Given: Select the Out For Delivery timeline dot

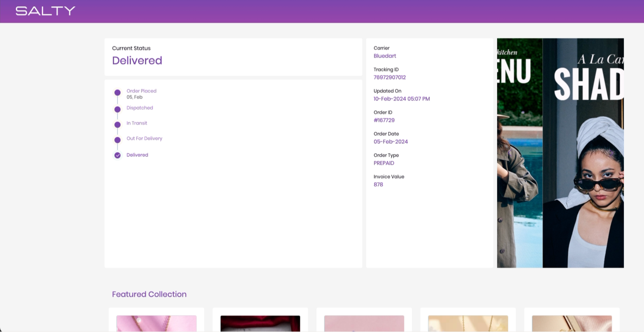Looking at the screenshot, I should pos(118,140).
